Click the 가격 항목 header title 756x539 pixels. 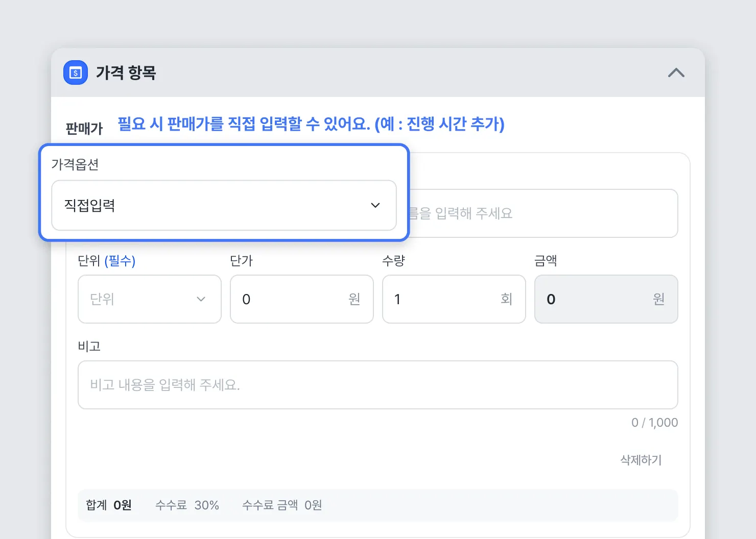tap(126, 73)
